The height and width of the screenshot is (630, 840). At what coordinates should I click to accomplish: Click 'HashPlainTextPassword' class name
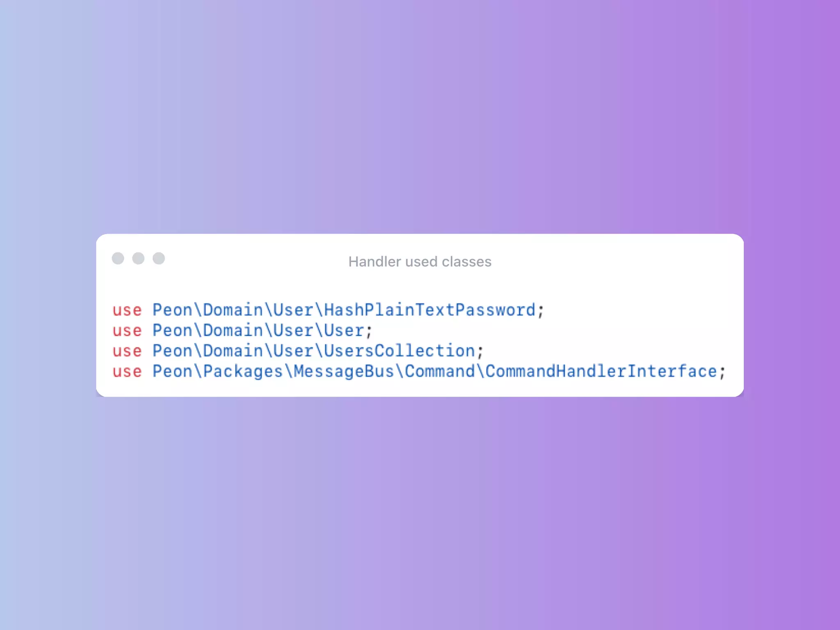(430, 310)
